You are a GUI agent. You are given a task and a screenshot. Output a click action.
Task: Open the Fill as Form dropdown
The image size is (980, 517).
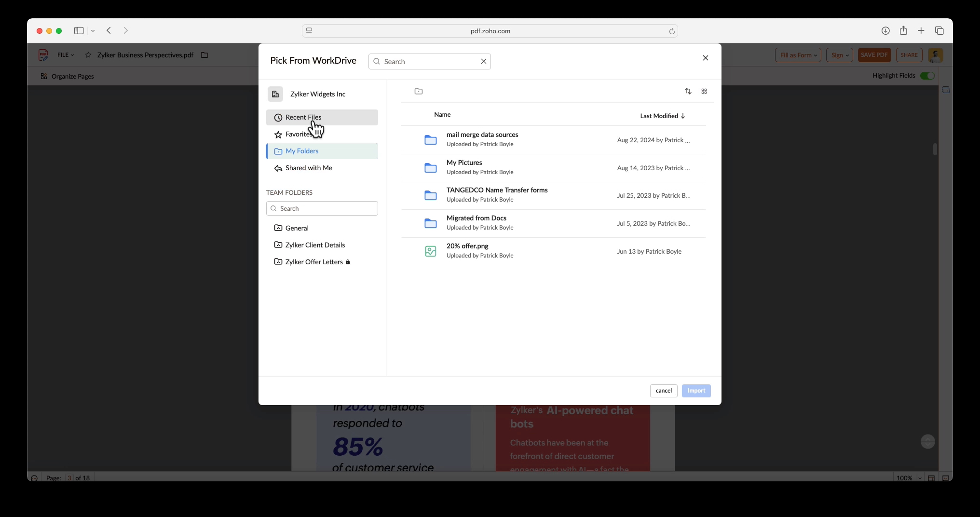point(798,55)
